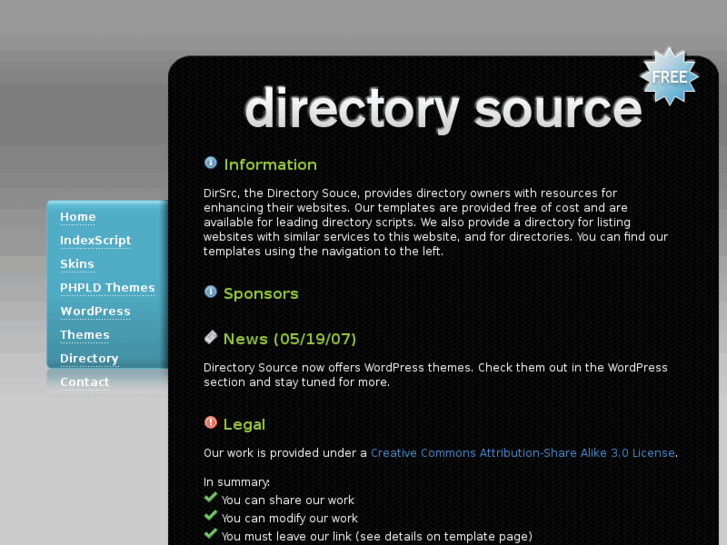Go to the IndexScript page
This screenshot has width=727, height=545.
pyautogui.click(x=96, y=240)
